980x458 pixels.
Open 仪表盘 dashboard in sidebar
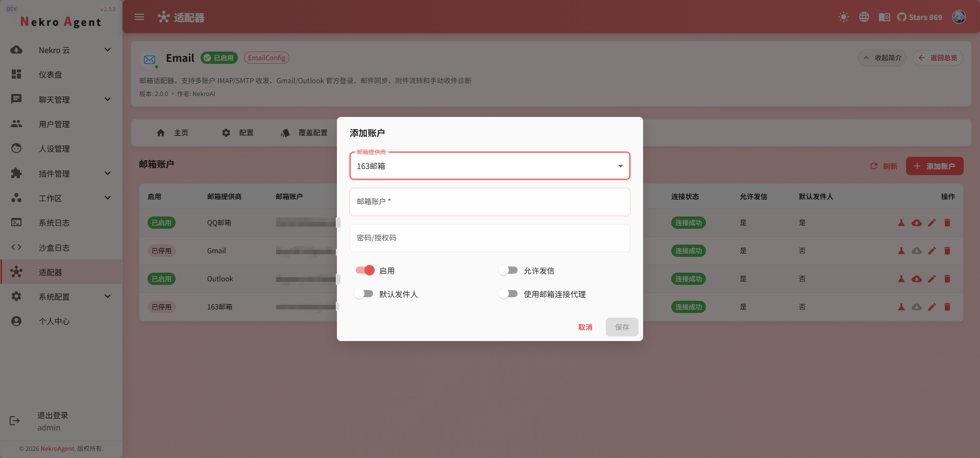[61, 75]
